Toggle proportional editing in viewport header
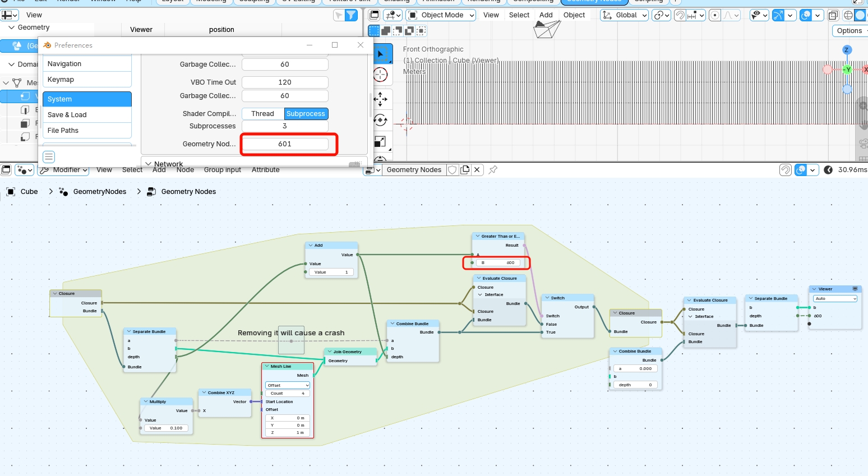 [x=715, y=15]
